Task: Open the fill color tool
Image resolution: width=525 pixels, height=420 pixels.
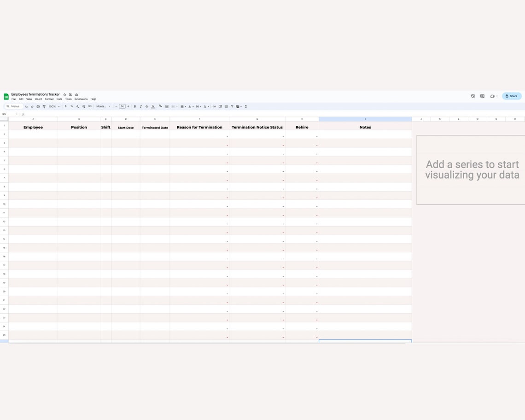Action: point(160,106)
